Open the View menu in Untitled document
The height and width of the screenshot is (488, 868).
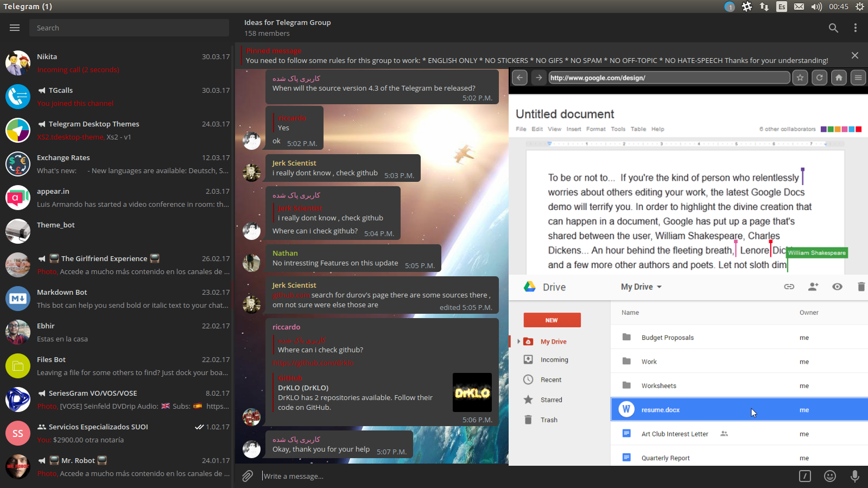coord(555,129)
